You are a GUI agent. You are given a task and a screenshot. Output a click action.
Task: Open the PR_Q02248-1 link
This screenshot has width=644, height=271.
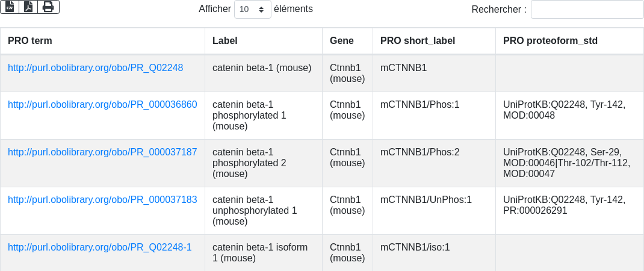pos(99,248)
